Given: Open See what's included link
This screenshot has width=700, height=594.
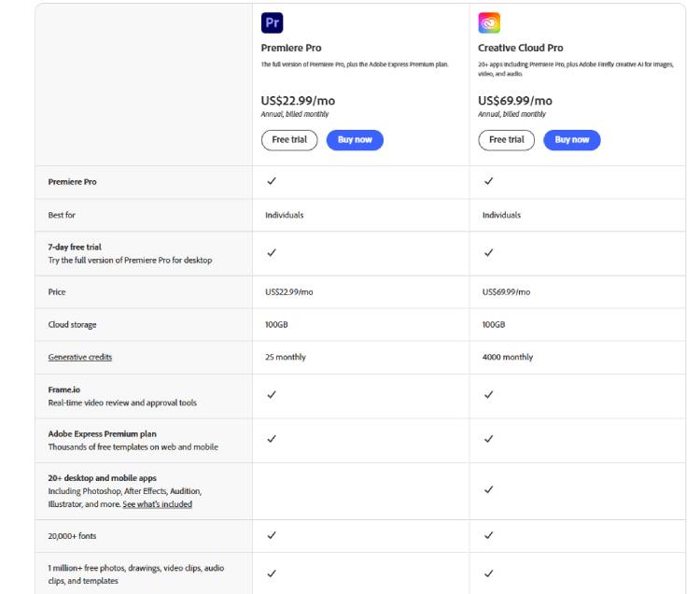Looking at the screenshot, I should point(157,503).
